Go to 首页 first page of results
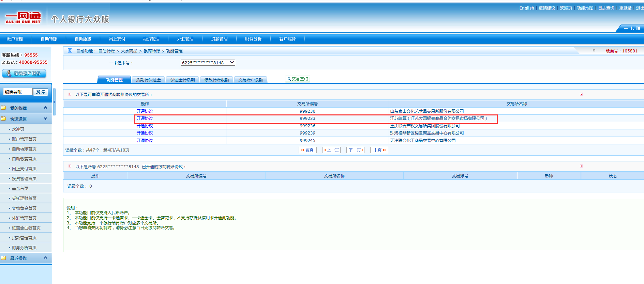The height and width of the screenshot is (284, 644). click(308, 150)
